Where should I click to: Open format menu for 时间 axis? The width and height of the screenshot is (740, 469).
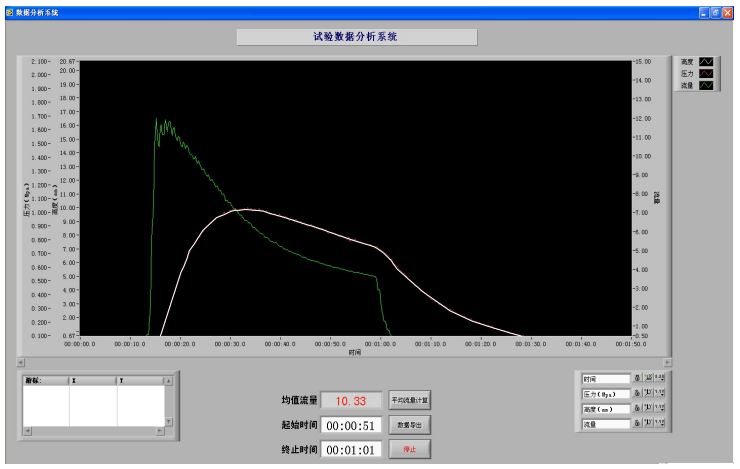pos(660,378)
